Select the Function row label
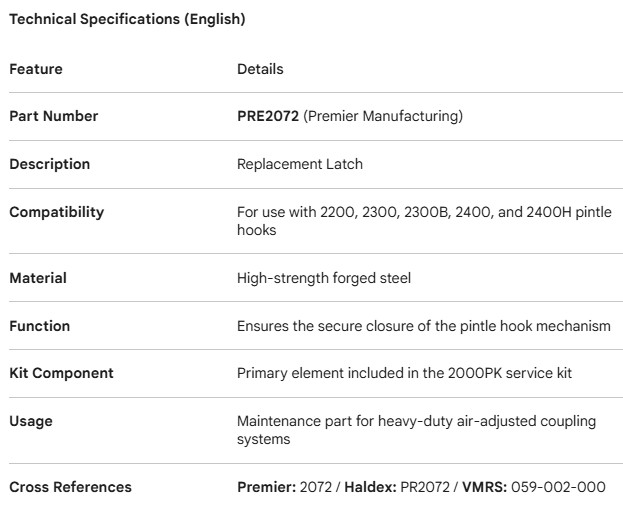This screenshot has width=623, height=506. tap(40, 326)
